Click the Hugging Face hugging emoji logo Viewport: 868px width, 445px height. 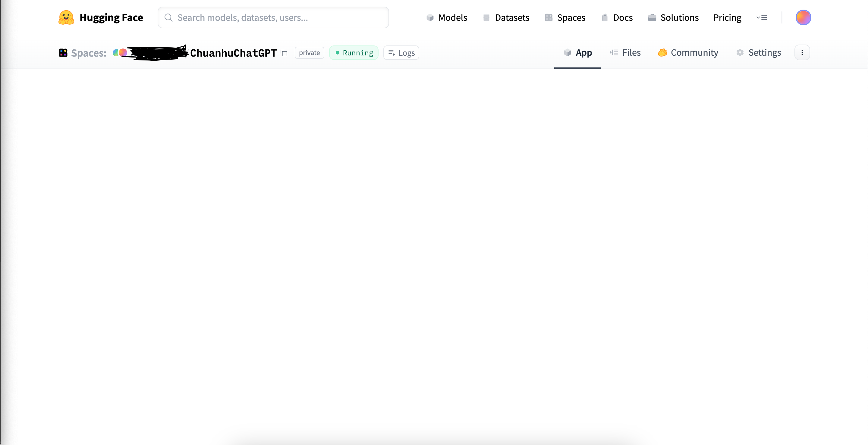tap(66, 17)
